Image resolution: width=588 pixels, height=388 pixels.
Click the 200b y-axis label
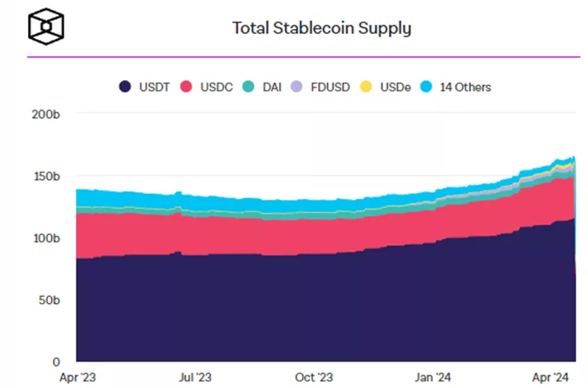[x=46, y=113]
